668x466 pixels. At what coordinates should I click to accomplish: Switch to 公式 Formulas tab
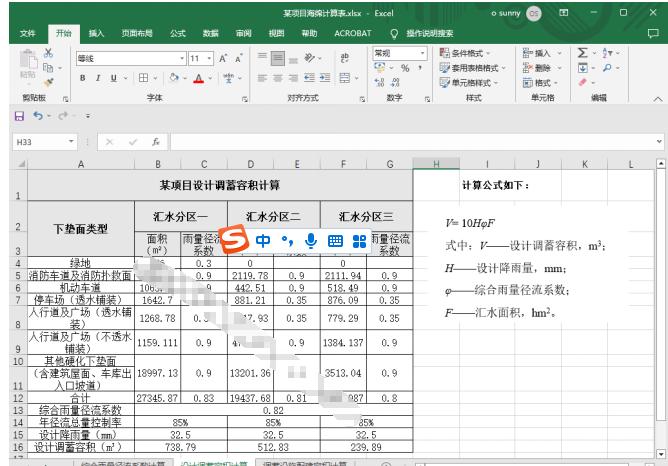tap(178, 33)
